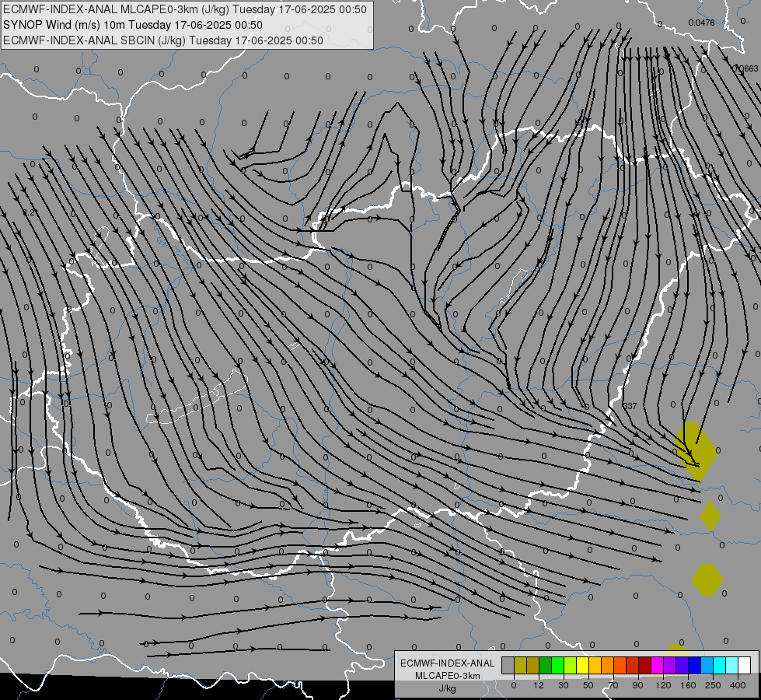This screenshot has height=700, width=761.
Task: Choose the white swatch ending the legend
Action: [x=745, y=666]
